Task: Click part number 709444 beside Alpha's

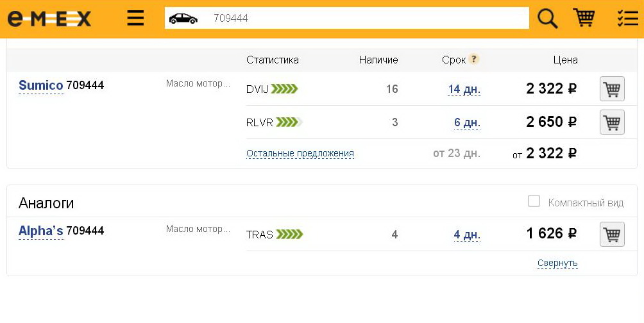Action: (85, 231)
